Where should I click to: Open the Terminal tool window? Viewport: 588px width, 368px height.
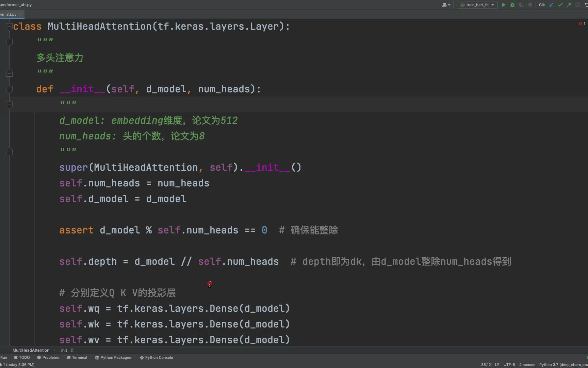coord(77,357)
